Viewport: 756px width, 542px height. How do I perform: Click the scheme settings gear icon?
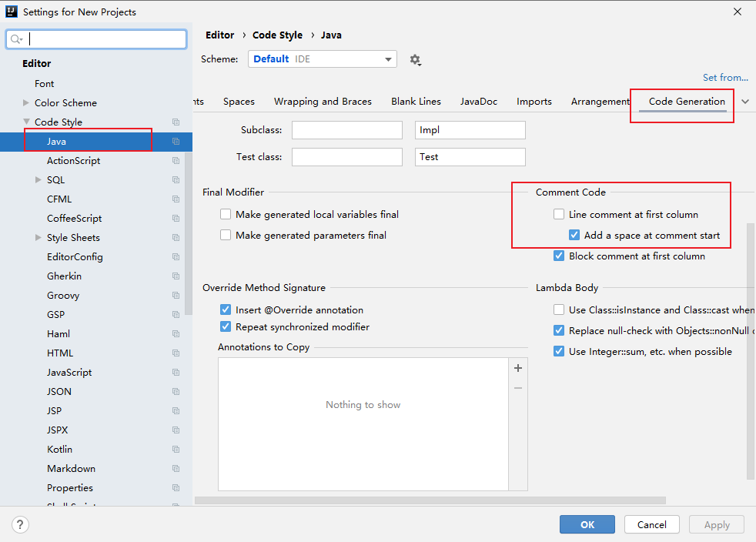tap(416, 59)
